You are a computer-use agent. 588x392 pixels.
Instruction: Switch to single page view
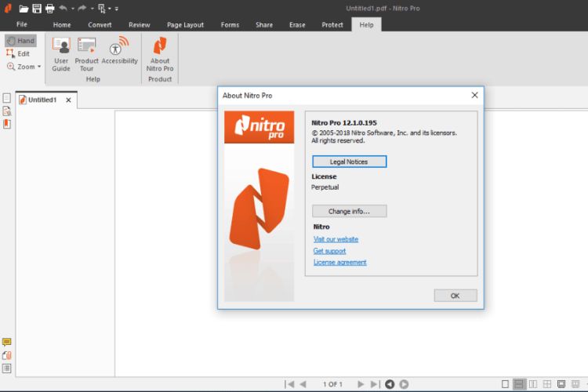point(505,384)
